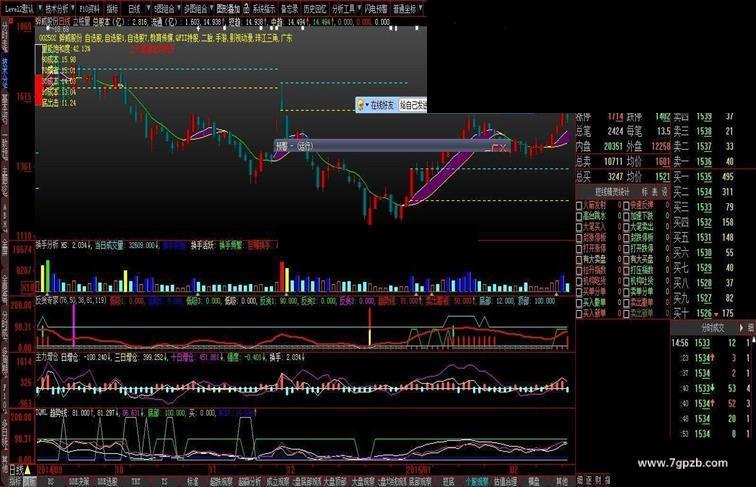The image size is (756, 487).
Task: Click the 内盘 20351 value
Action: pos(613,146)
